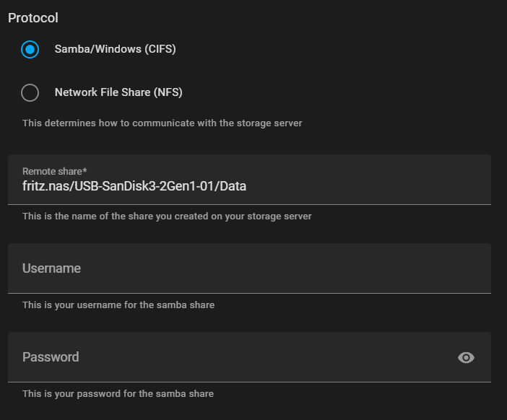This screenshot has width=507, height=420.
Task: Focus the Username input field
Action: [x=249, y=268]
